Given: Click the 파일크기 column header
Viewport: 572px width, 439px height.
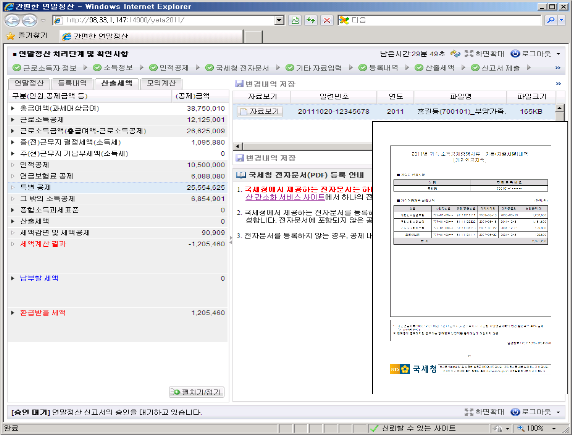Looking at the screenshot, I should coord(532,97).
